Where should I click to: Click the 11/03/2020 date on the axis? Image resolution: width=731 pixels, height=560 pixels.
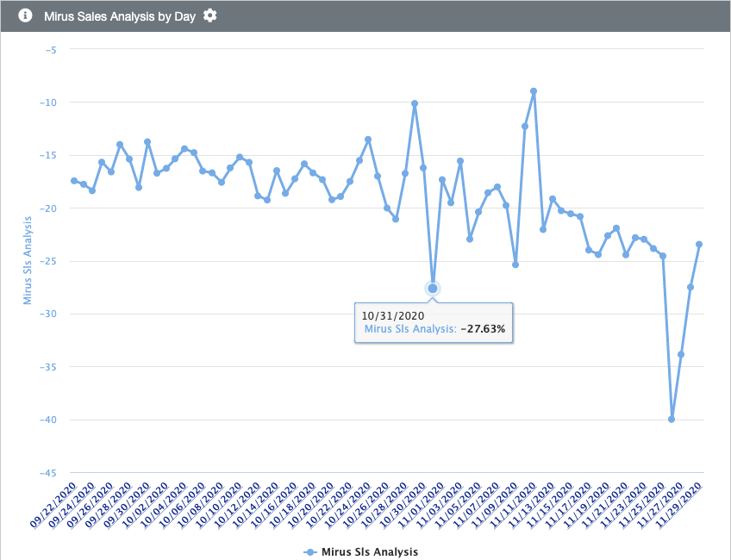(439, 506)
